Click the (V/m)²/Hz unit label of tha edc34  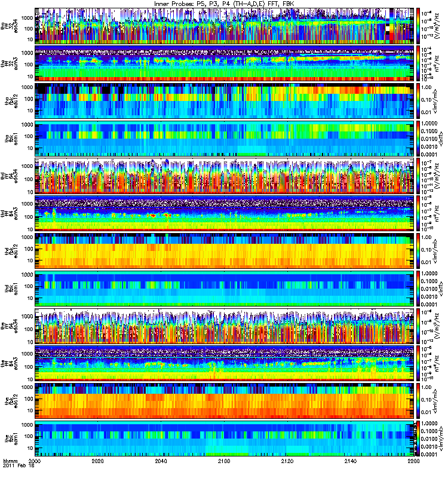tap(437, 26)
